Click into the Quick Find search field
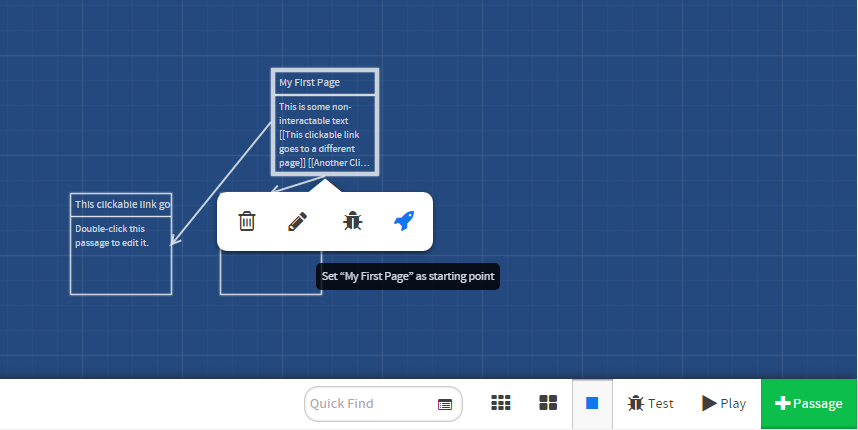 coord(370,404)
